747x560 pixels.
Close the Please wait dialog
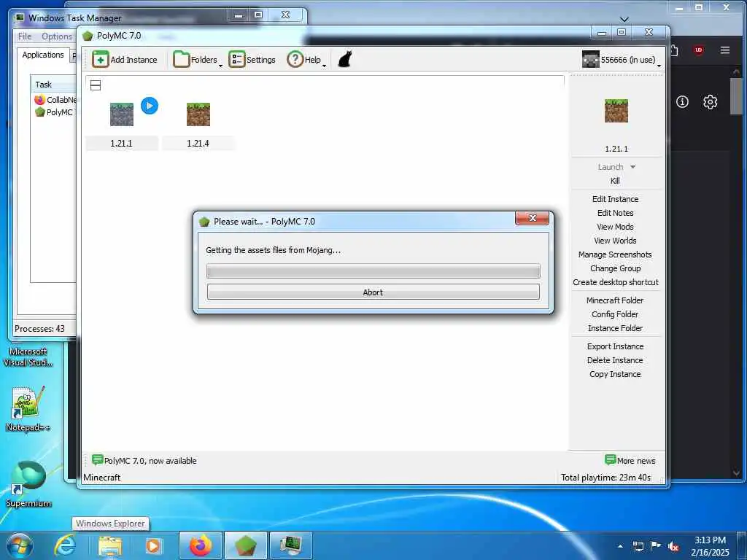click(532, 218)
